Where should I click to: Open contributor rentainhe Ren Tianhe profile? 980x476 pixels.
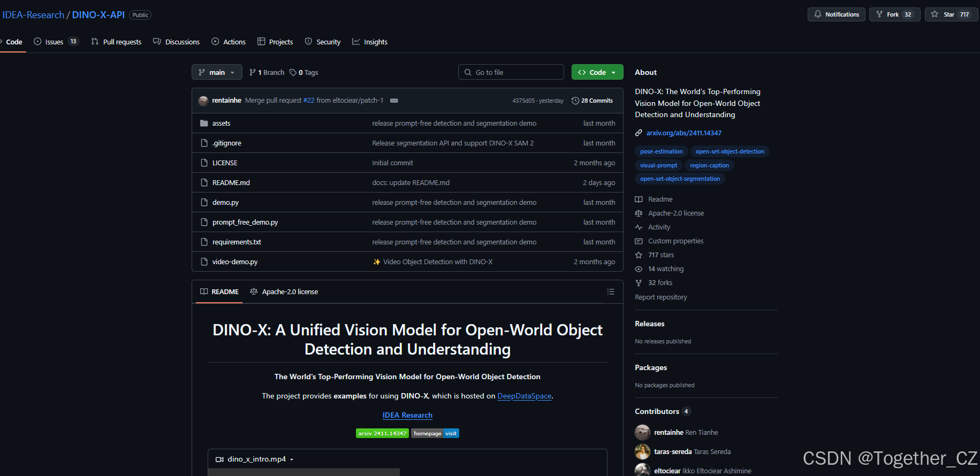(686, 432)
